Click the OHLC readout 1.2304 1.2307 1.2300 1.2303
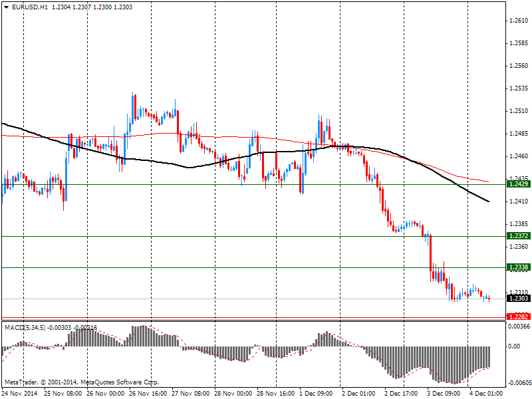532x399 pixels. point(92,7)
